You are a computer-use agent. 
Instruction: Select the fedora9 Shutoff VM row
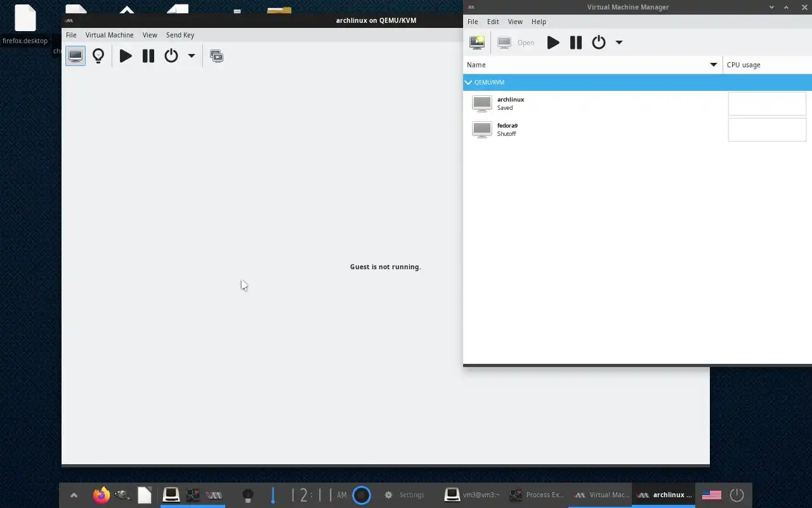637,130
